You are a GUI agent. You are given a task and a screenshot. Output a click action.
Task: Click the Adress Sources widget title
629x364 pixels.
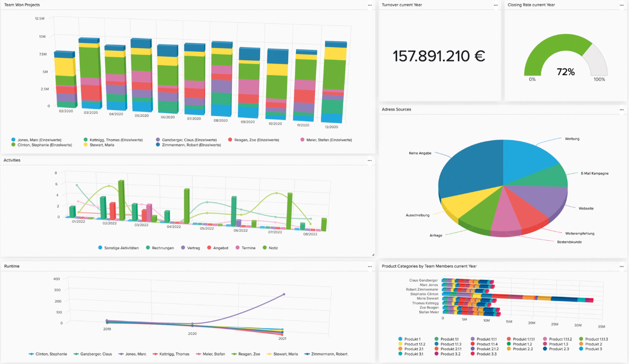tap(397, 110)
